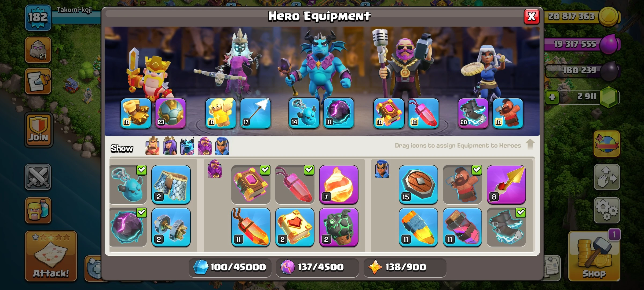Screen dimensions: 644x290
Task: Pick the level 8 golden spear equipment
Action: point(506,184)
